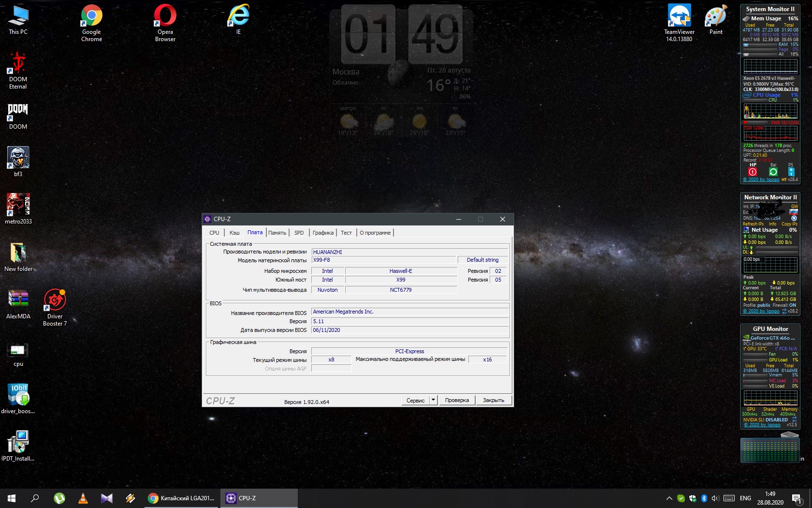The height and width of the screenshot is (508, 812).
Task: Open the О программе tab
Action: point(375,233)
